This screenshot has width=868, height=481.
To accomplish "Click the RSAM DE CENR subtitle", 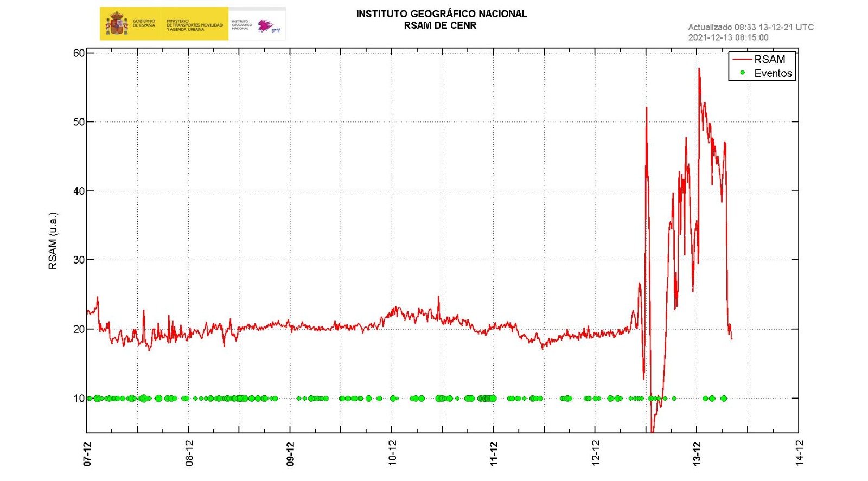I will [440, 25].
